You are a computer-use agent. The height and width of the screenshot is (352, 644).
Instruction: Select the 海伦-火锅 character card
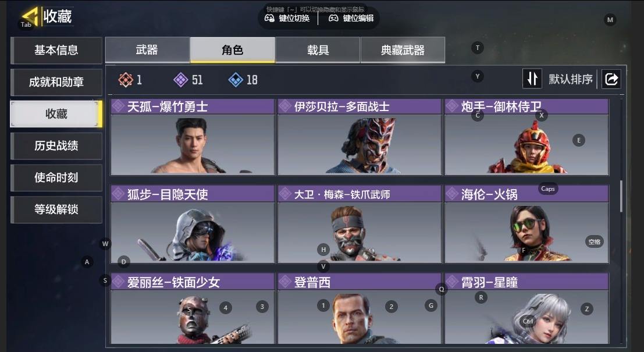point(526,224)
